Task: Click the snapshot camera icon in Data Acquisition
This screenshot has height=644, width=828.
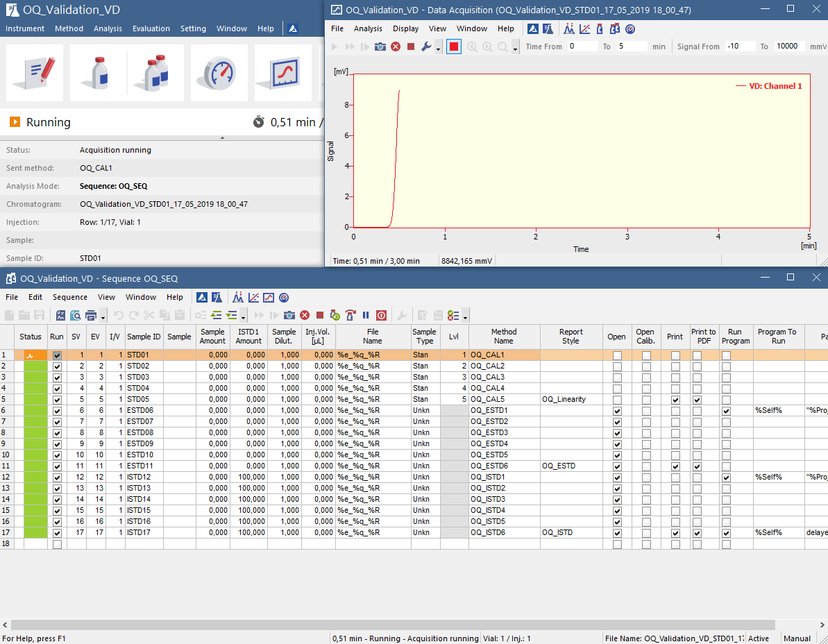Action: click(x=380, y=46)
